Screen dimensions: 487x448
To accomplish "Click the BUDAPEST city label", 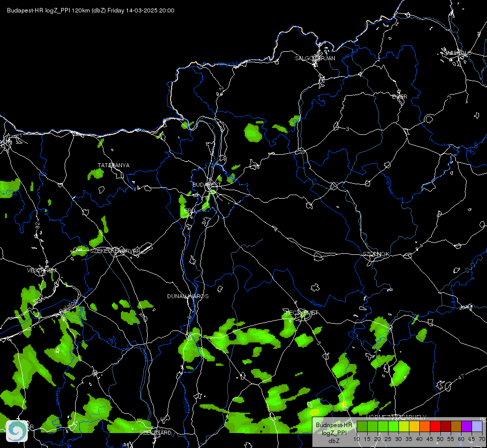I will (x=206, y=185).
